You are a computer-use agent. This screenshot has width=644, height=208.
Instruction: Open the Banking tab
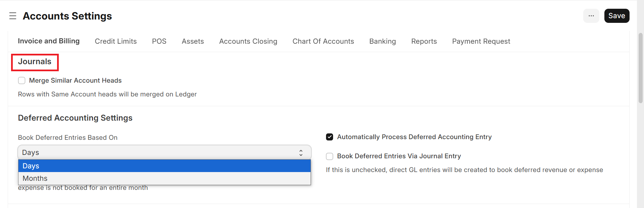tap(382, 41)
